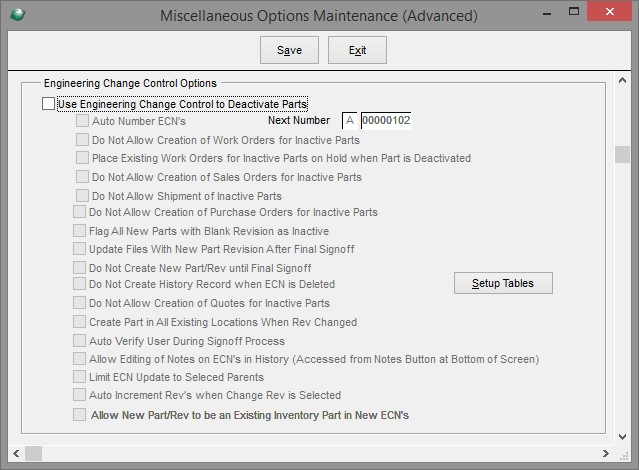Enable Use Engineering Change Control to Deactivate Parts

tap(48, 104)
